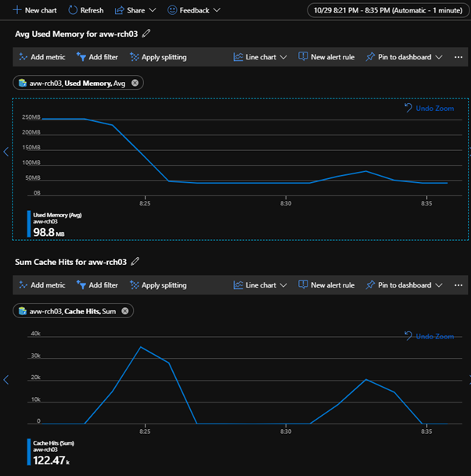The height and width of the screenshot is (476, 471).
Task: Pin Used Memory chart to dashboard
Action: coord(404,57)
